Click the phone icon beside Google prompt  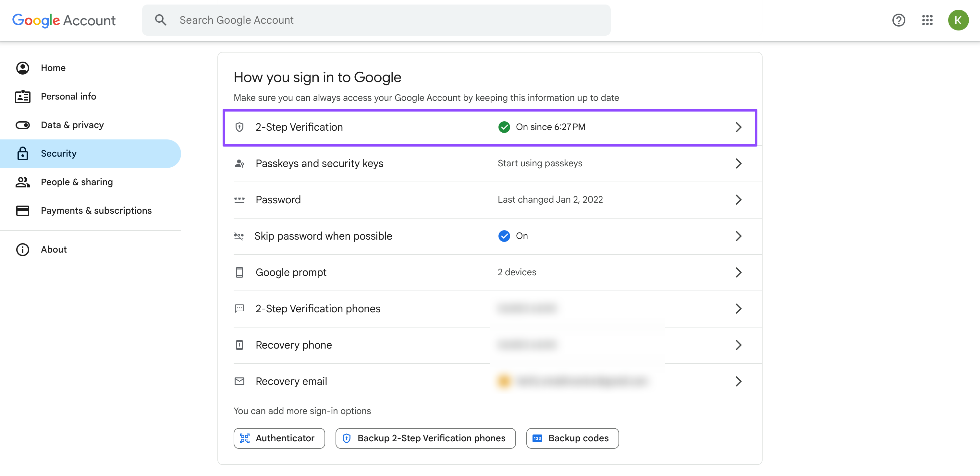[x=239, y=272]
